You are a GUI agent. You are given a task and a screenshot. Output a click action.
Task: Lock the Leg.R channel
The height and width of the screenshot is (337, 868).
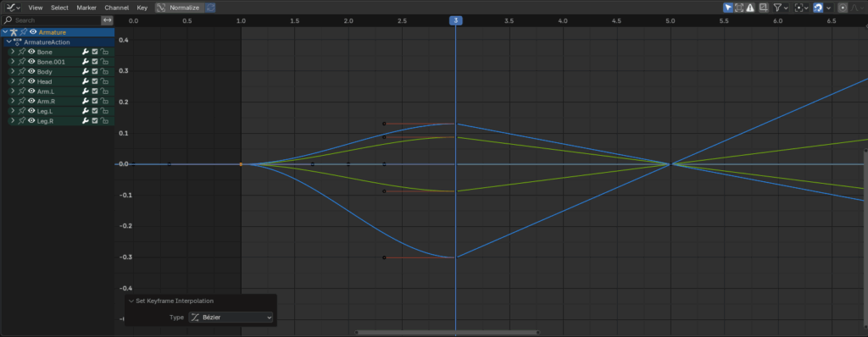click(x=104, y=121)
